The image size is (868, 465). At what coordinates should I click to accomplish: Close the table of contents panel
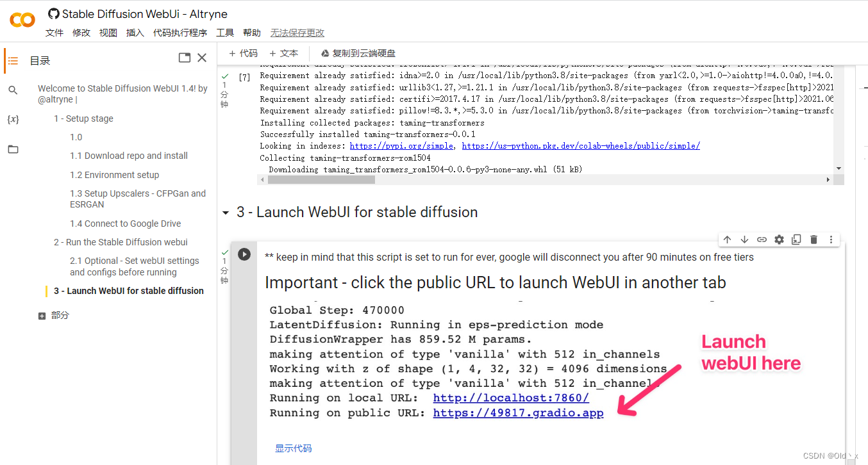click(x=202, y=58)
